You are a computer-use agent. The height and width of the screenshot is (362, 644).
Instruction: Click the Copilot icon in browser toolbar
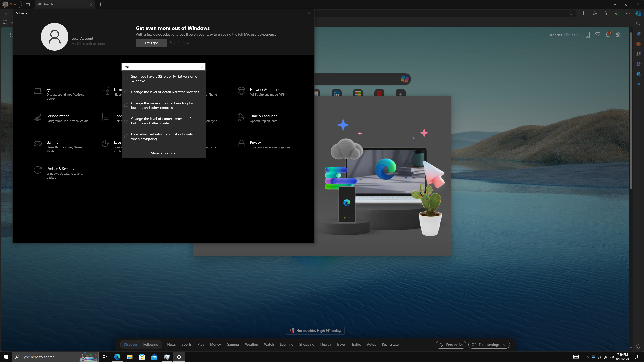pyautogui.click(x=638, y=13)
